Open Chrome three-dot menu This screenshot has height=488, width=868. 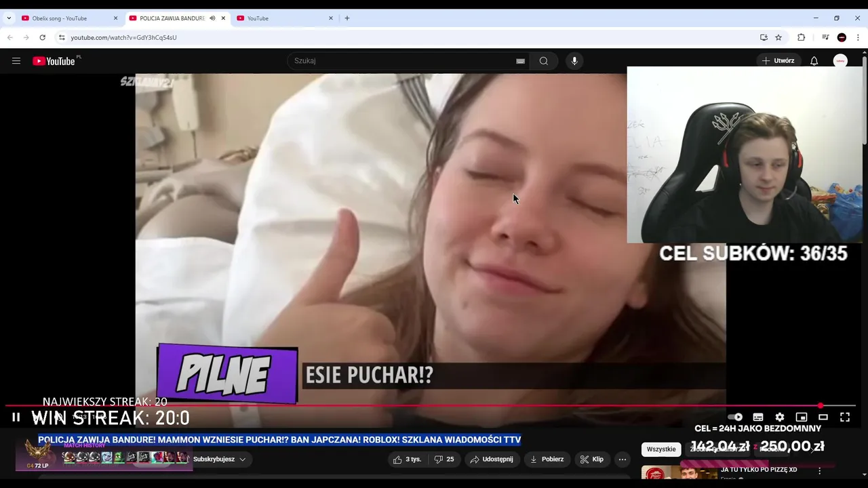tap(858, 37)
